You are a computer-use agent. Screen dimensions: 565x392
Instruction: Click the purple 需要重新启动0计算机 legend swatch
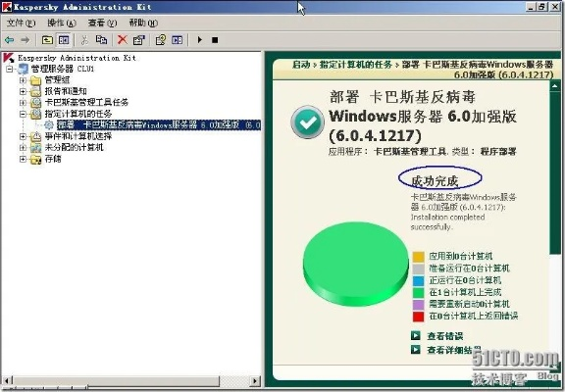(418, 305)
